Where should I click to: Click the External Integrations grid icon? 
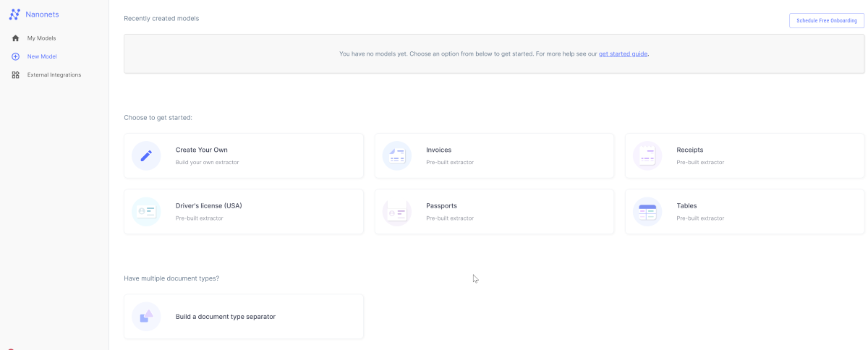[15, 74]
